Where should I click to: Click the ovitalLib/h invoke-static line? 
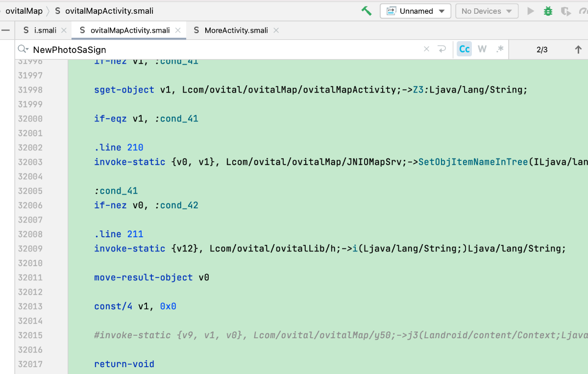pos(330,249)
